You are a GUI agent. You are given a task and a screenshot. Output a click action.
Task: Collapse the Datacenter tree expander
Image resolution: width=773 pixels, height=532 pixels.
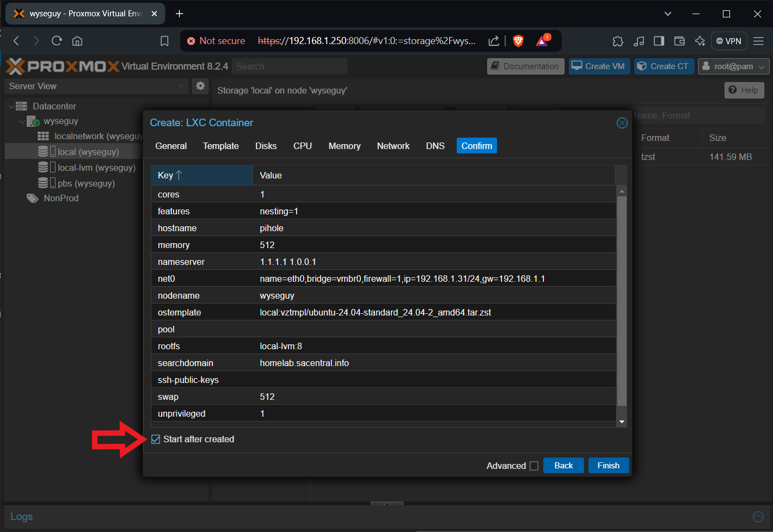pos(11,106)
